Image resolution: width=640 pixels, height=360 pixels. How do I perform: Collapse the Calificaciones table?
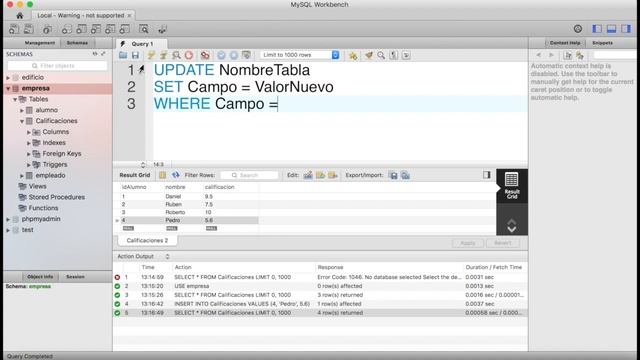[22, 121]
